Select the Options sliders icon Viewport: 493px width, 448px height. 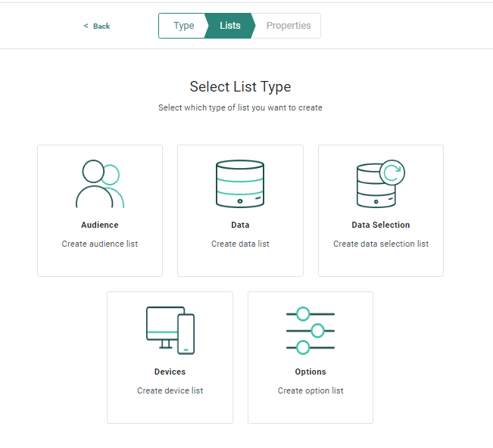click(310, 331)
